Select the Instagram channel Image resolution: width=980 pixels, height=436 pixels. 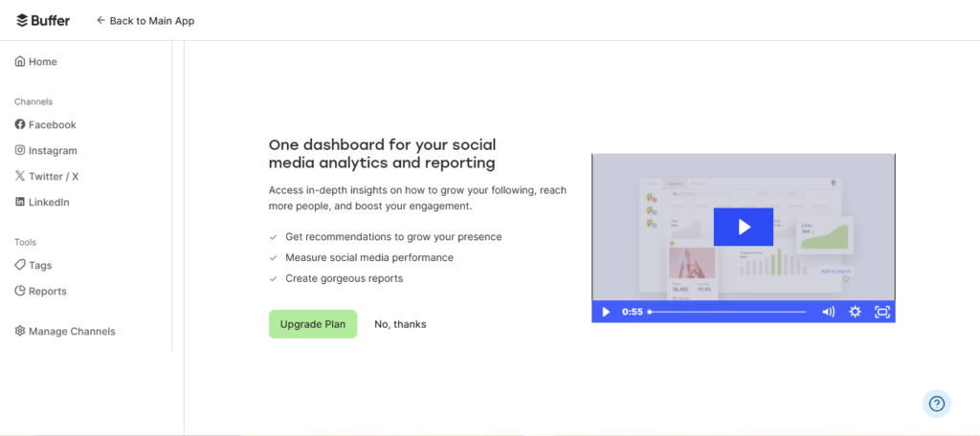[x=46, y=150]
